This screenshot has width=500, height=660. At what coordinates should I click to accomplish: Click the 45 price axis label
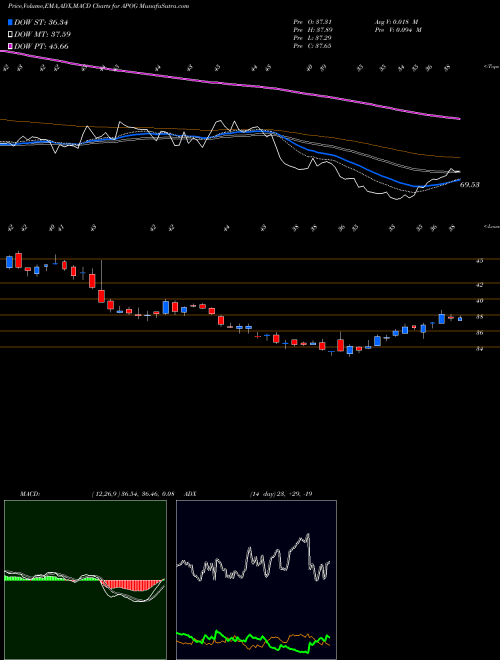tap(479, 261)
